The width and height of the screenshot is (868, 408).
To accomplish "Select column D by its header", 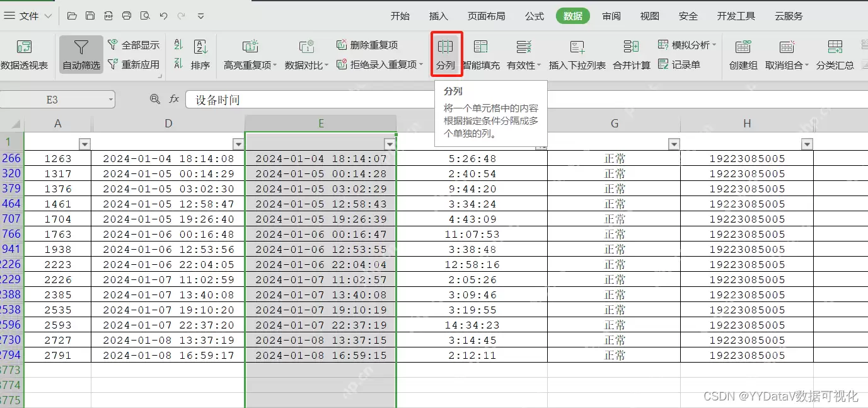I will tap(168, 124).
